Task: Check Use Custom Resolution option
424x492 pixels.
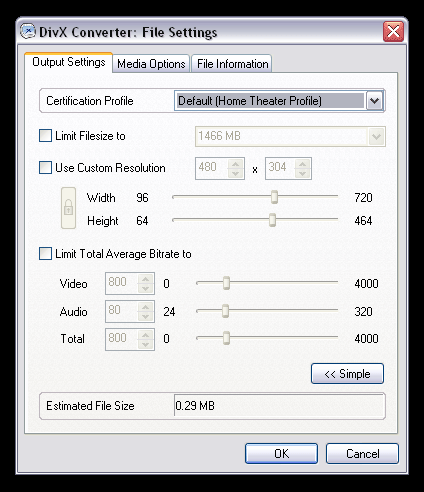Action: coord(45,167)
